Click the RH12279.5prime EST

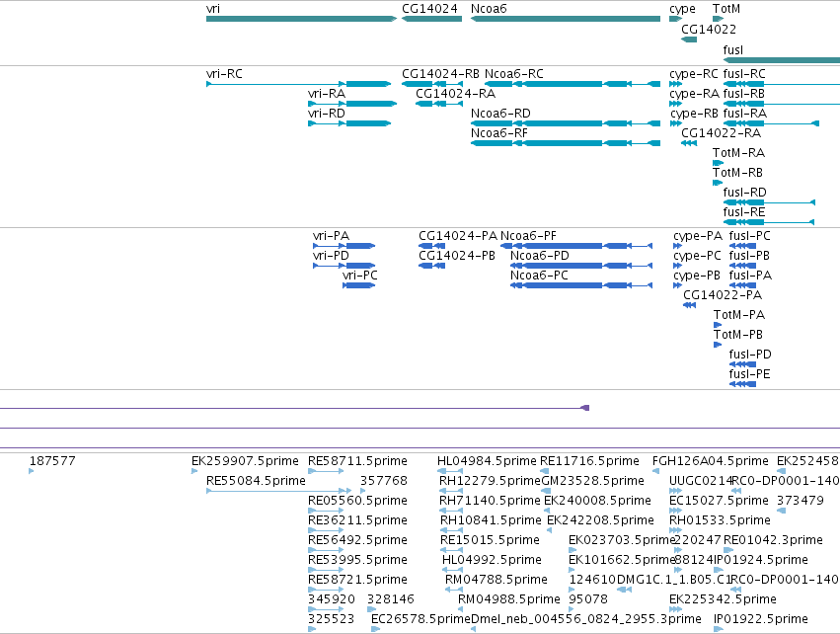tap(451, 491)
